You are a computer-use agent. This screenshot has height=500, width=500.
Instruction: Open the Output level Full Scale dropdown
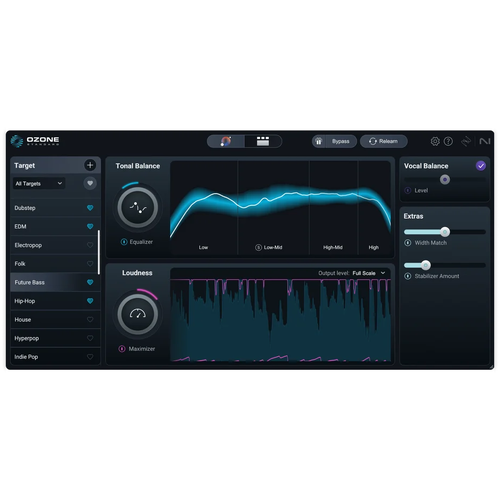click(x=369, y=273)
